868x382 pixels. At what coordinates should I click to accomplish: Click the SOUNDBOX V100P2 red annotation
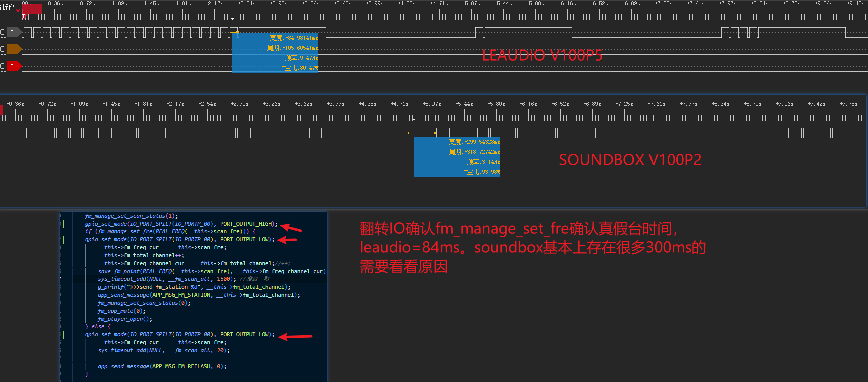coord(630,160)
